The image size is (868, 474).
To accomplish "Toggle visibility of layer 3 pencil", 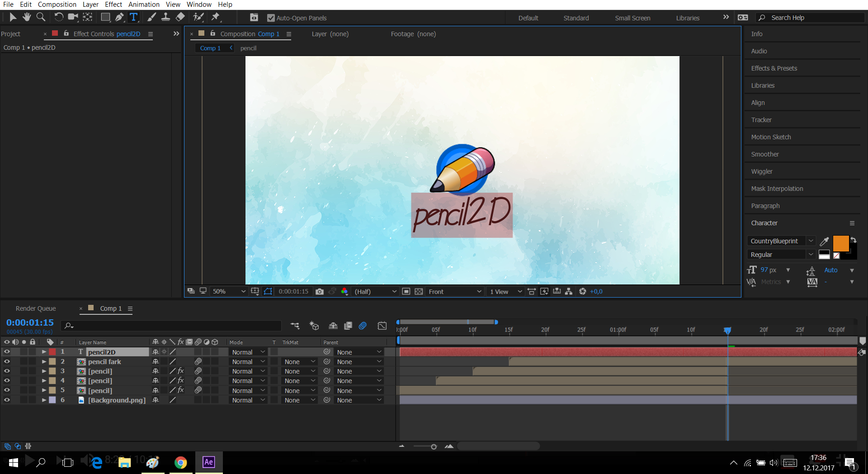I will [7, 371].
